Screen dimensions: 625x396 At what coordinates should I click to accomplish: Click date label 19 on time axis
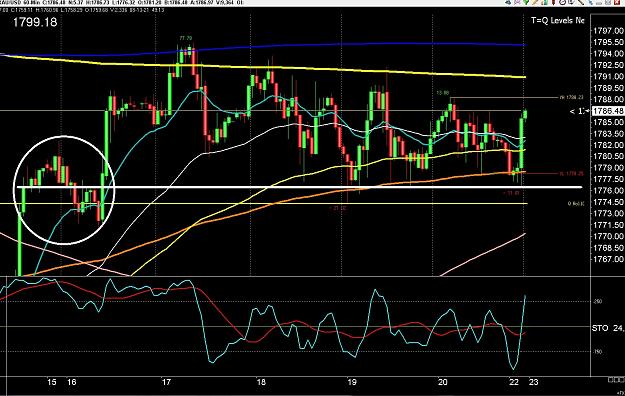[352, 382]
